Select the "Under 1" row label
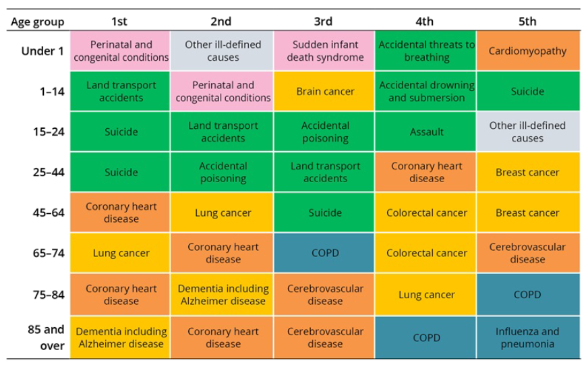This screenshot has height=369, width=588. 43,51
